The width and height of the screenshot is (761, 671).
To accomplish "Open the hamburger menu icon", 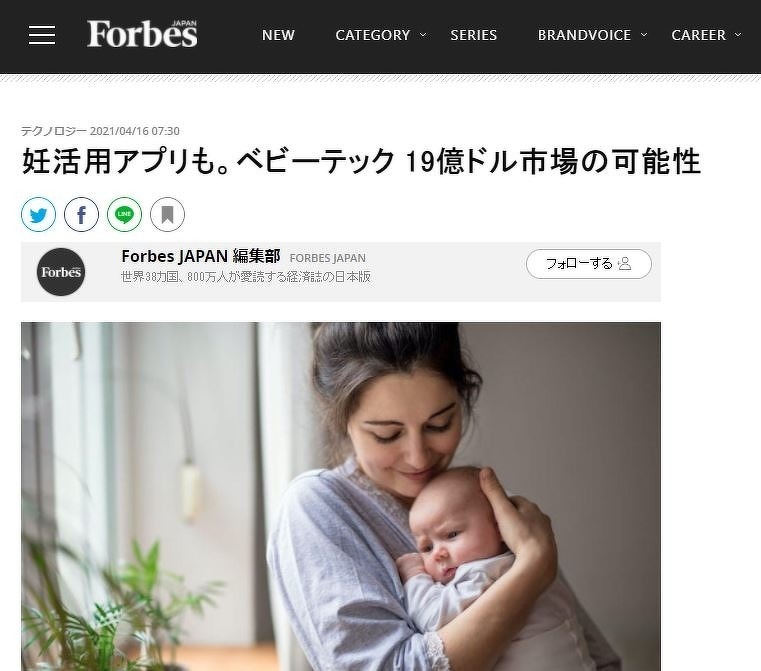I will [42, 35].
